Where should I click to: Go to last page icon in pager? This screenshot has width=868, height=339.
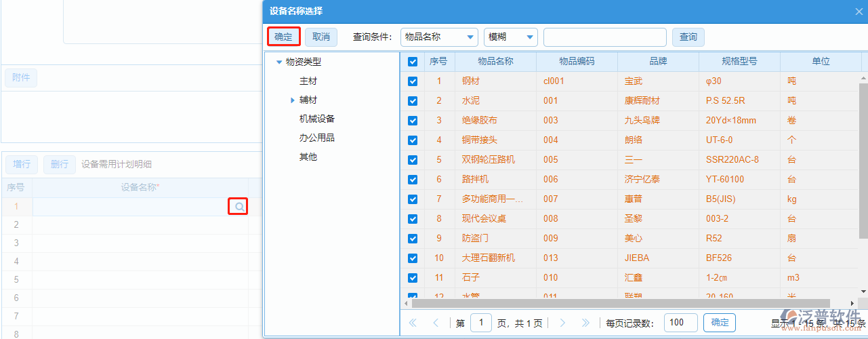(585, 323)
